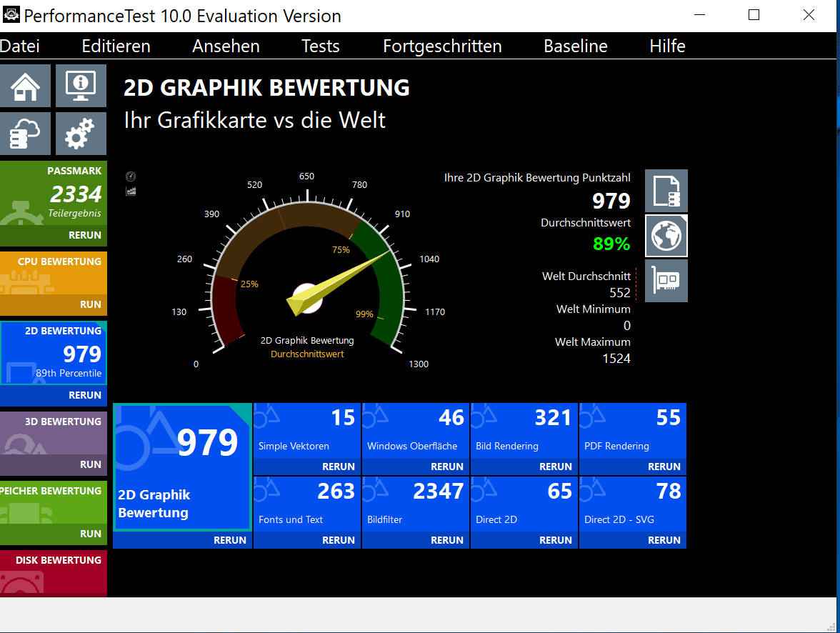The height and width of the screenshot is (633, 840).
Task: Open the Fortgeschritten menu
Action: (442, 46)
